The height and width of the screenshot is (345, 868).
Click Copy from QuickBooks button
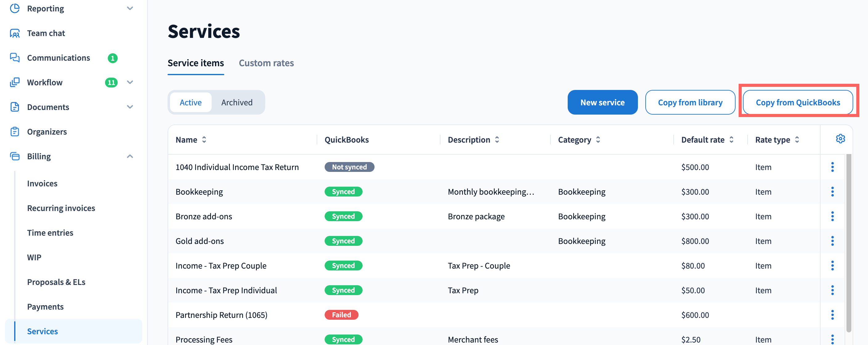click(797, 102)
